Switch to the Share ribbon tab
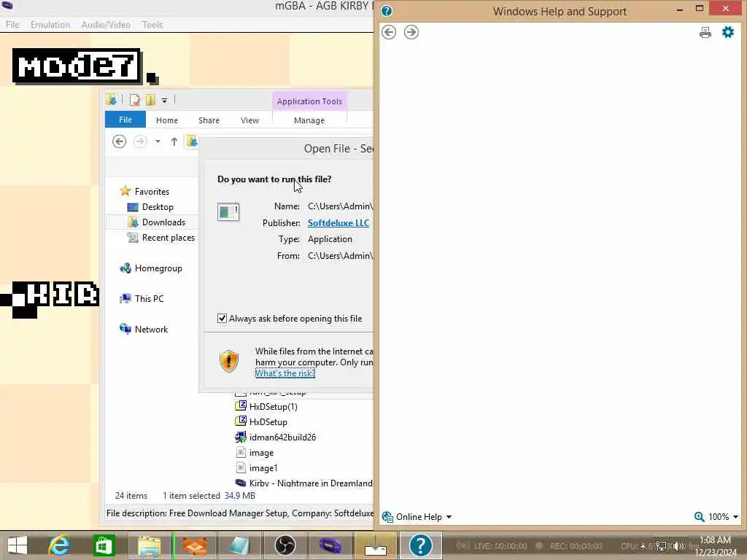747x560 pixels. [209, 120]
